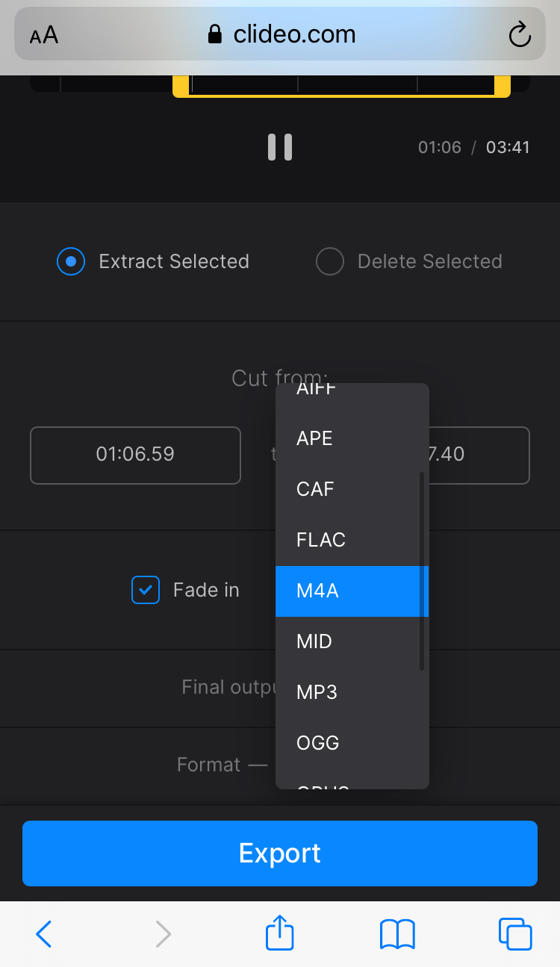The width and height of the screenshot is (560, 967).
Task: Navigate back using the back arrow
Action: tap(43, 933)
